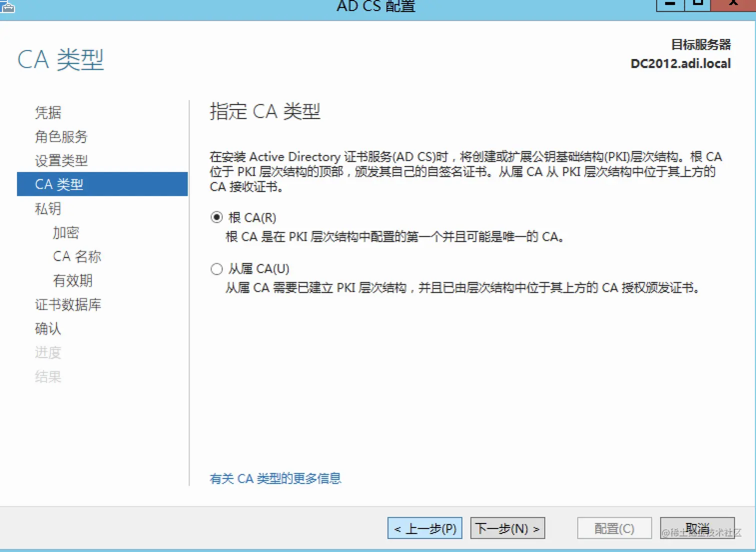756x552 pixels.
Task: Switch to the 证书数据库 step
Action: 68,305
